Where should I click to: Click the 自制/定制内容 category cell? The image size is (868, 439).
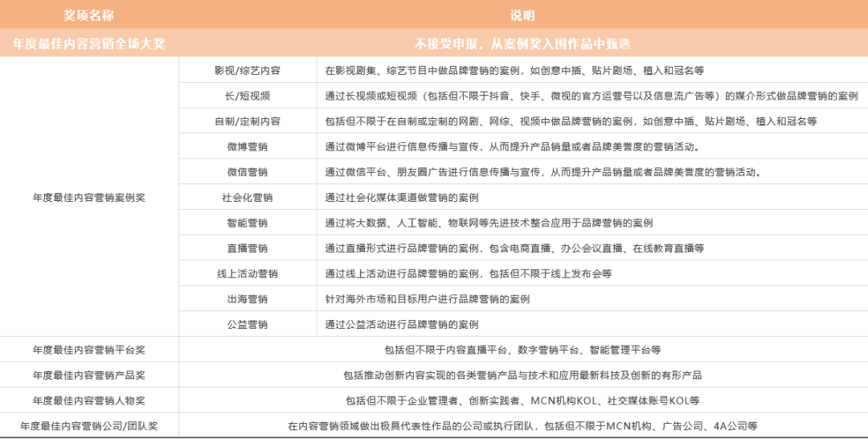tap(248, 121)
